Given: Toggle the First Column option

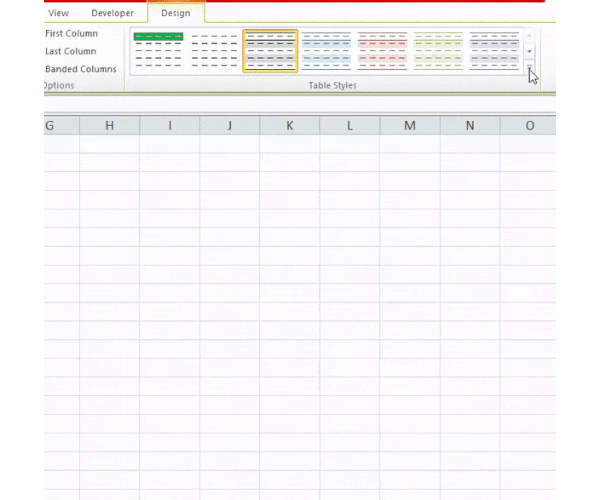Looking at the screenshot, I should (x=71, y=34).
